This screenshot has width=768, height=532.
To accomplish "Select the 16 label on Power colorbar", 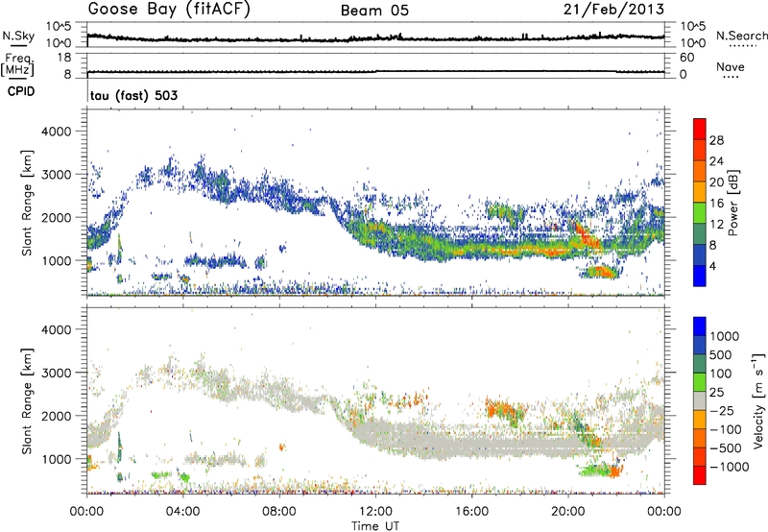I will [x=716, y=204].
